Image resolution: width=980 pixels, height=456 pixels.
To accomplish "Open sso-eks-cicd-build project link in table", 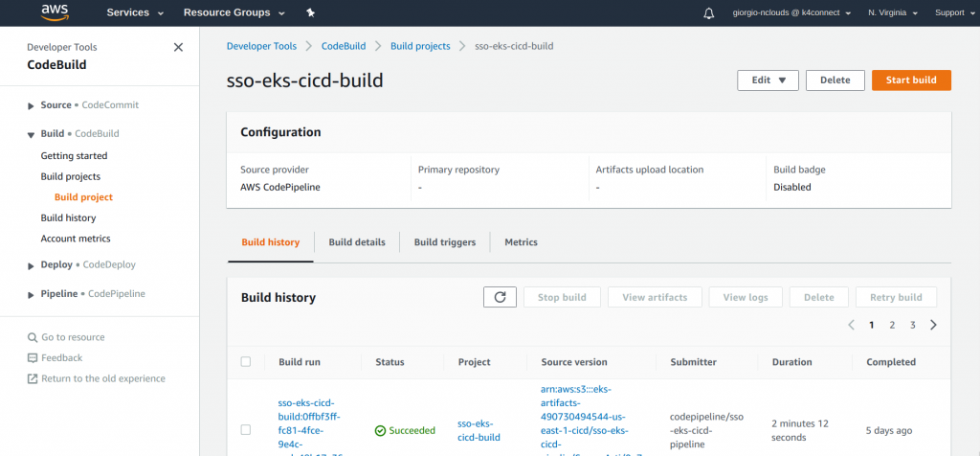I will [x=479, y=430].
